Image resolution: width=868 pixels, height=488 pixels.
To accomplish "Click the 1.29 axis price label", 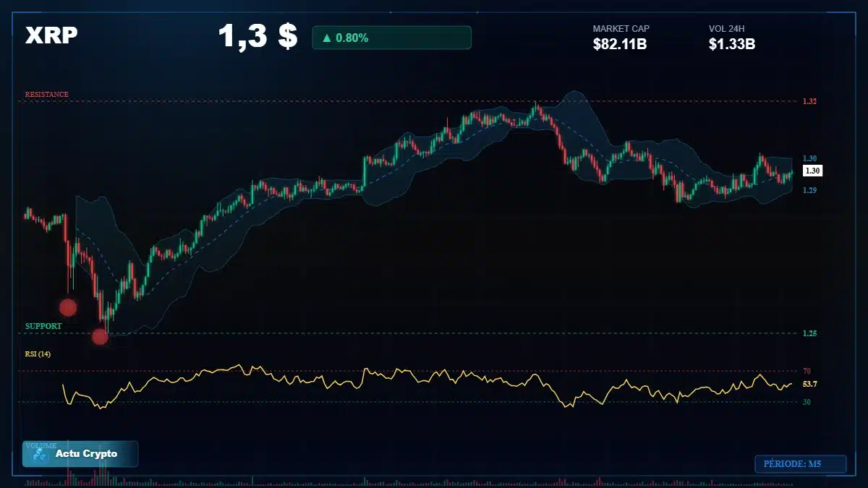I will tap(809, 190).
